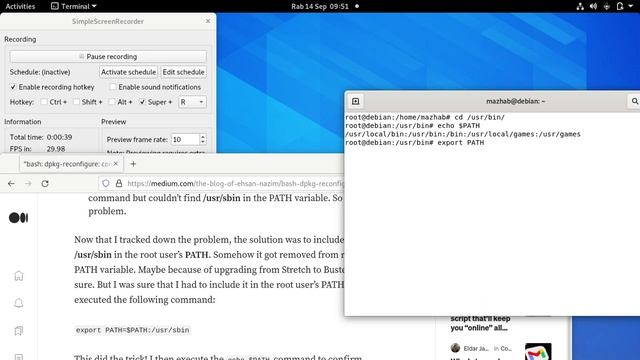Close the bash: dpkg-reconfigure browser tab
This screenshot has height=360, width=640.
click(116, 164)
